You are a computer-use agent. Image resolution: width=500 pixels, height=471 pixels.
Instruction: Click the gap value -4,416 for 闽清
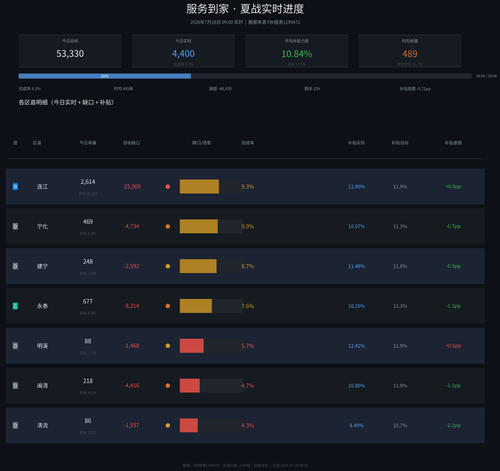tap(132, 385)
